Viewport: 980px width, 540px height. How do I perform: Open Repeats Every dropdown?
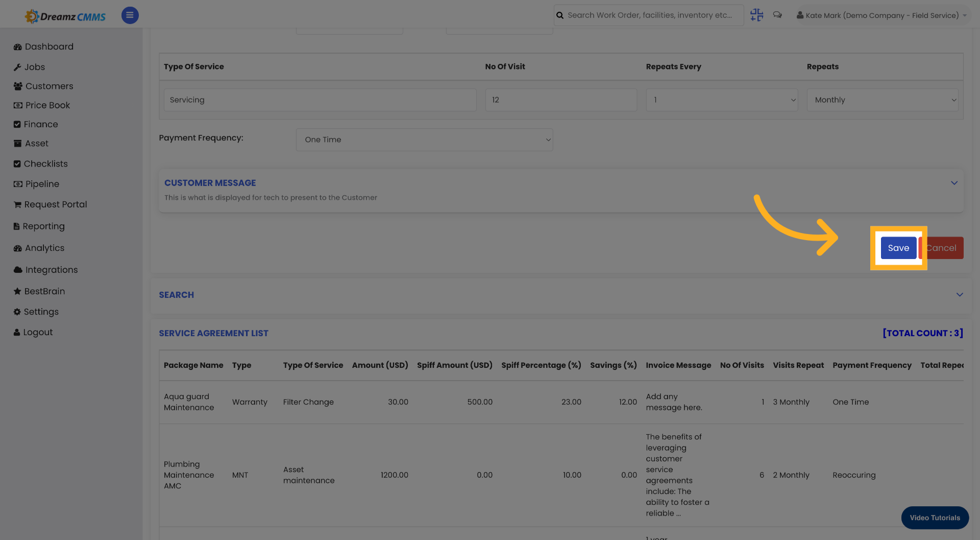click(x=722, y=100)
